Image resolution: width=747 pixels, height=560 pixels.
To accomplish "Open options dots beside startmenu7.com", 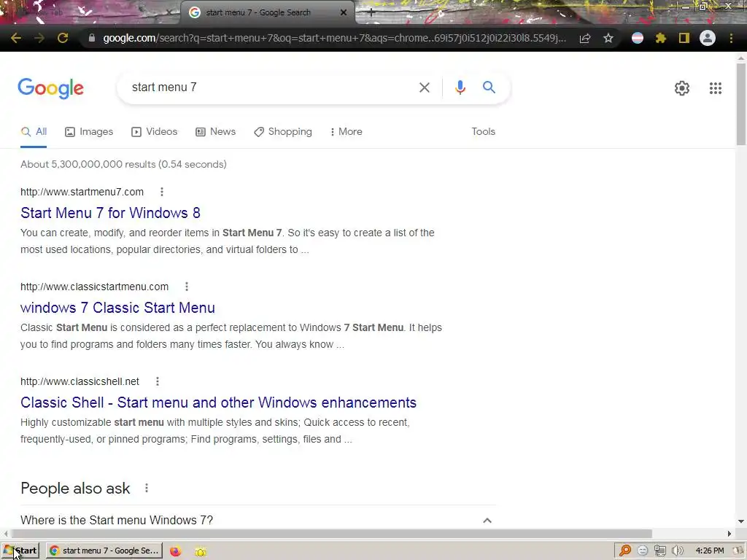I will [x=162, y=192].
